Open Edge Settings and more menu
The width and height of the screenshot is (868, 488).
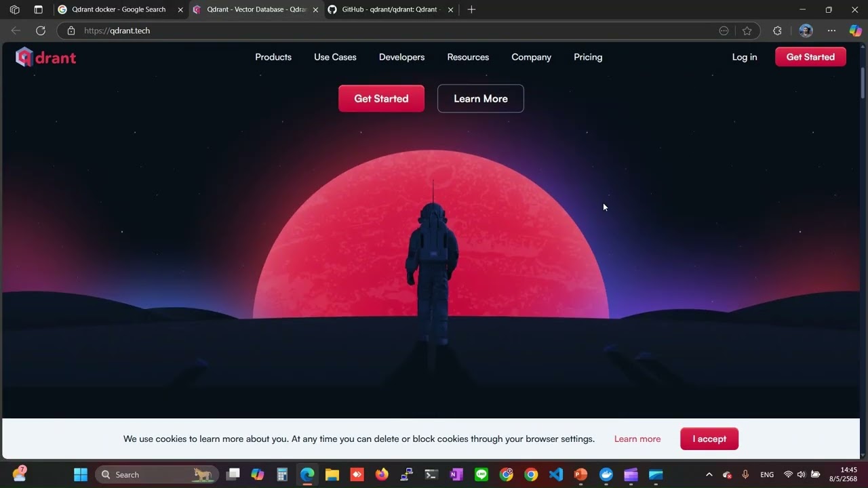[x=831, y=30]
